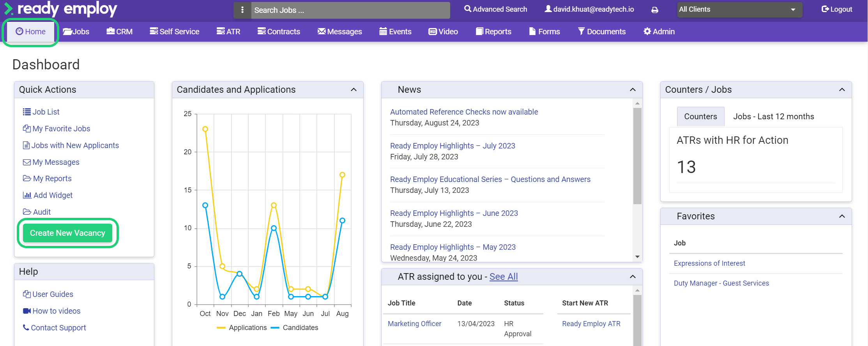Image resolution: width=868 pixels, height=346 pixels.
Task: Toggle Applications series in chart legend
Action: [x=242, y=328]
